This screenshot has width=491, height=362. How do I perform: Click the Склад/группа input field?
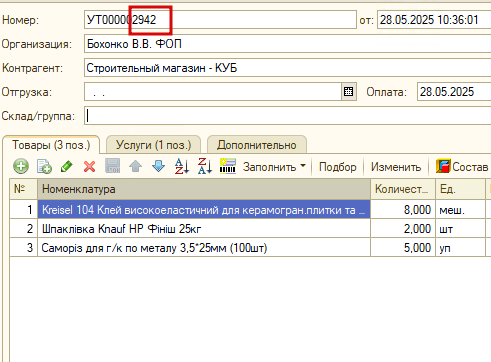pos(287,116)
